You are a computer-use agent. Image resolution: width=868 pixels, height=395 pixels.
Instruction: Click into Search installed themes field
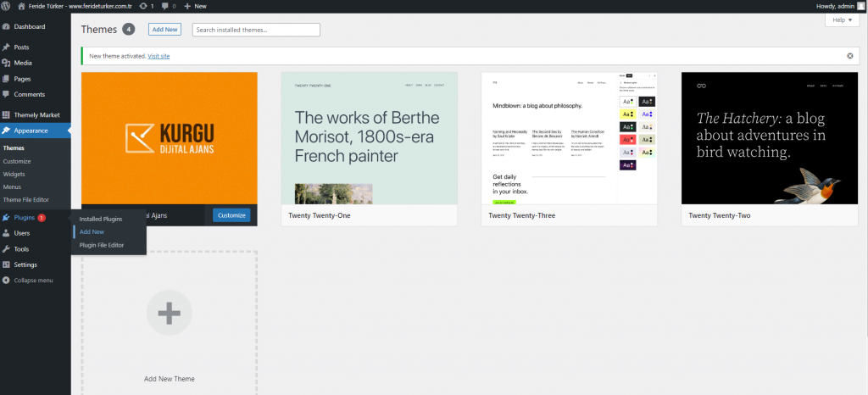coord(256,30)
